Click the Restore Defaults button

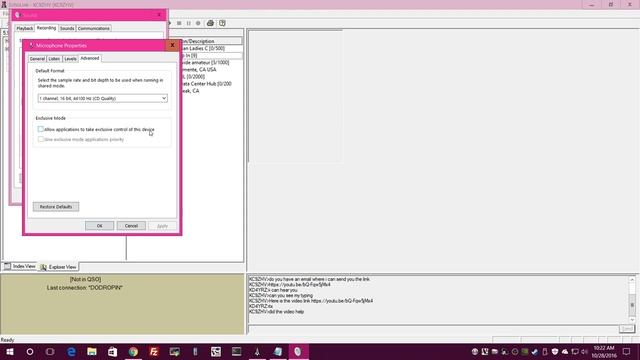coord(56,207)
